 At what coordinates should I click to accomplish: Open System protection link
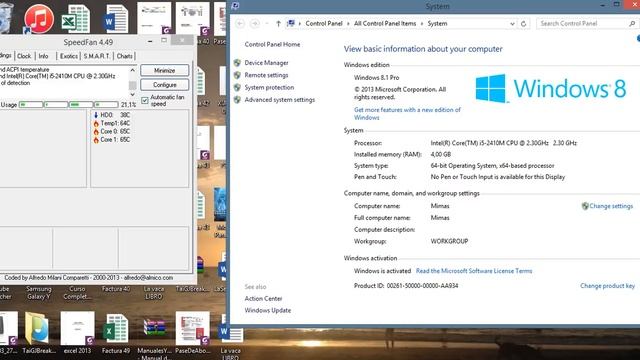tap(269, 87)
